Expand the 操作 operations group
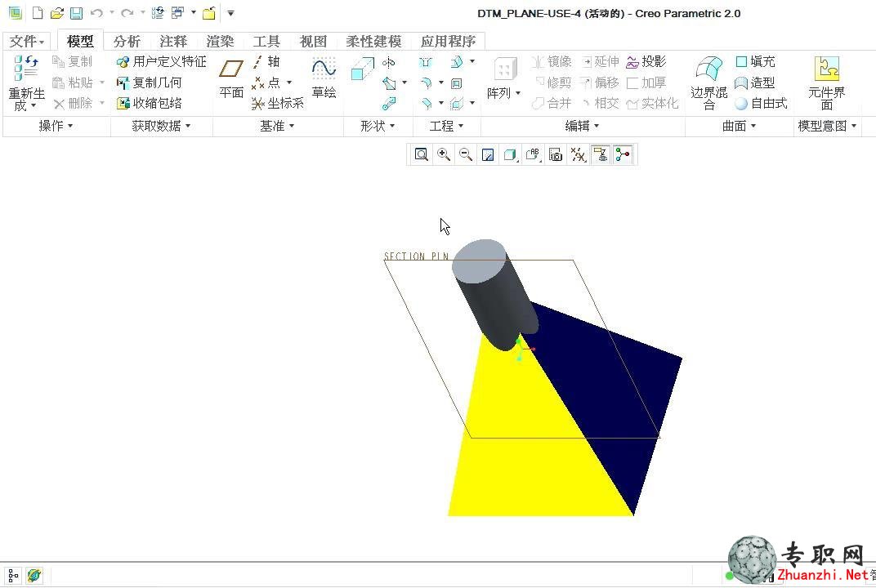The width and height of the screenshot is (876, 588). (56, 127)
